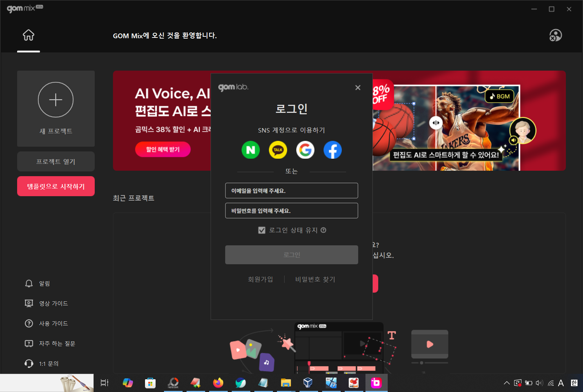Click the gom lab logo in dialog
The width and height of the screenshot is (583, 392).
(233, 87)
